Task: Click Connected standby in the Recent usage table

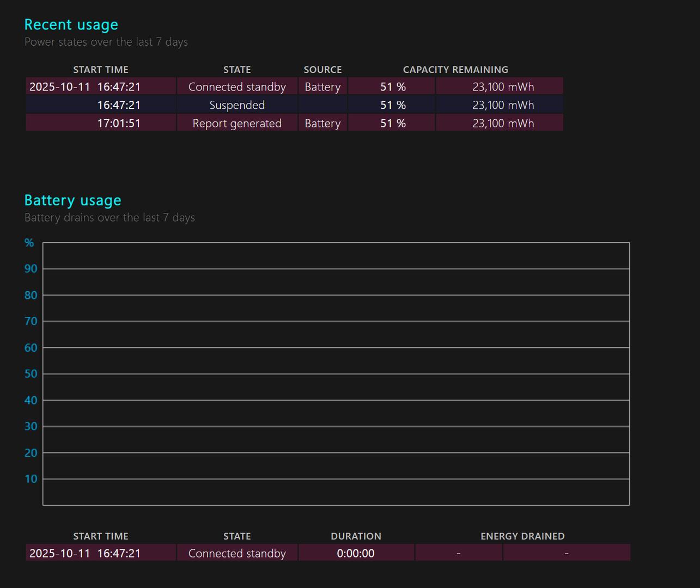Action: point(237,87)
